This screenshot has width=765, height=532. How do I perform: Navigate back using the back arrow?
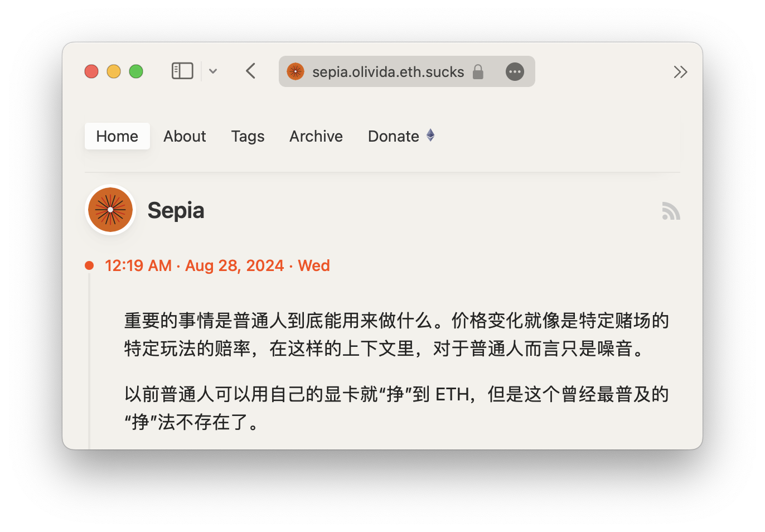click(250, 71)
